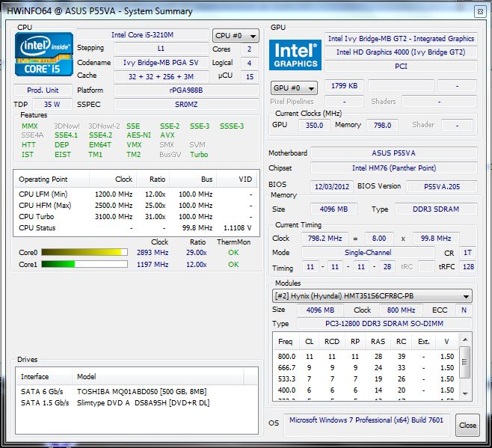Click the rPGA988B platform field
Screen dimensions: 492x448
coord(186,90)
